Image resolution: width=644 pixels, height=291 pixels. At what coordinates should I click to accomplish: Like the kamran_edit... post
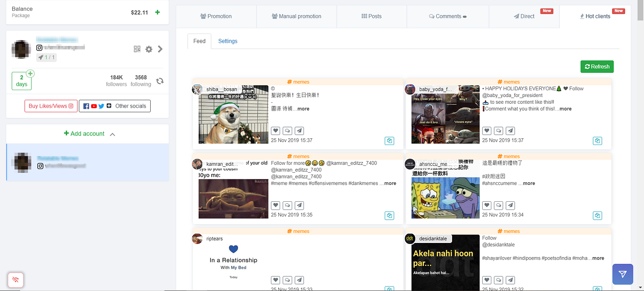[x=275, y=205]
